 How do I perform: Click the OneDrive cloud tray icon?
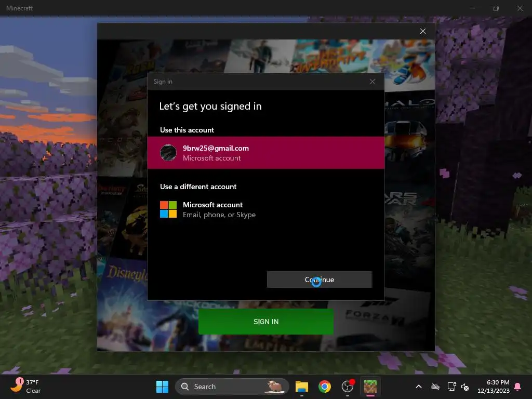pyautogui.click(x=435, y=387)
